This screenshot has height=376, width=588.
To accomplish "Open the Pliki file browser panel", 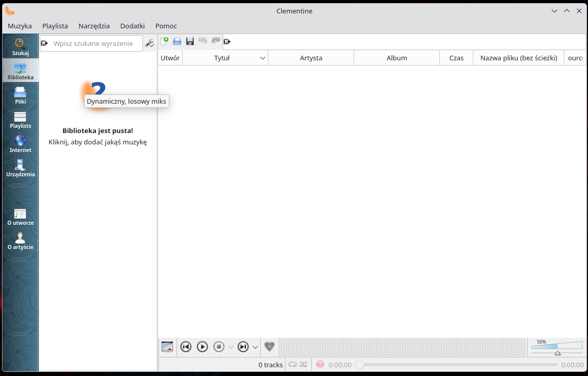I will [x=20, y=95].
